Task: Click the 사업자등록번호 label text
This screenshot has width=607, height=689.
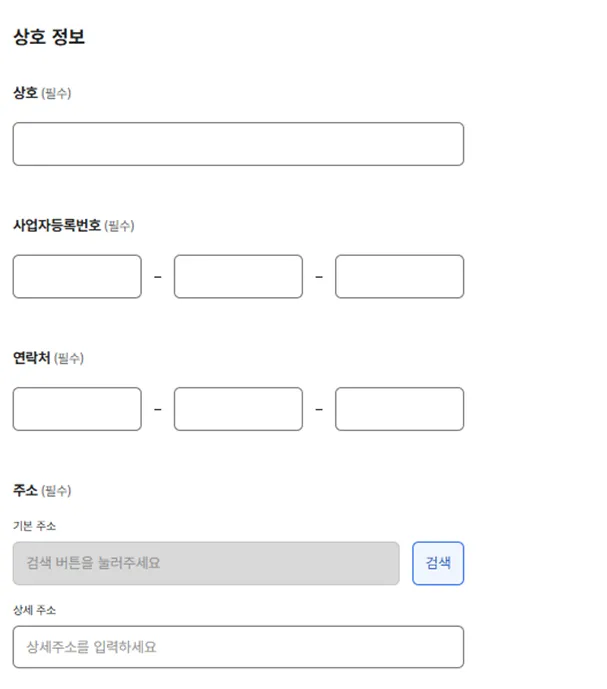Action: [x=57, y=225]
